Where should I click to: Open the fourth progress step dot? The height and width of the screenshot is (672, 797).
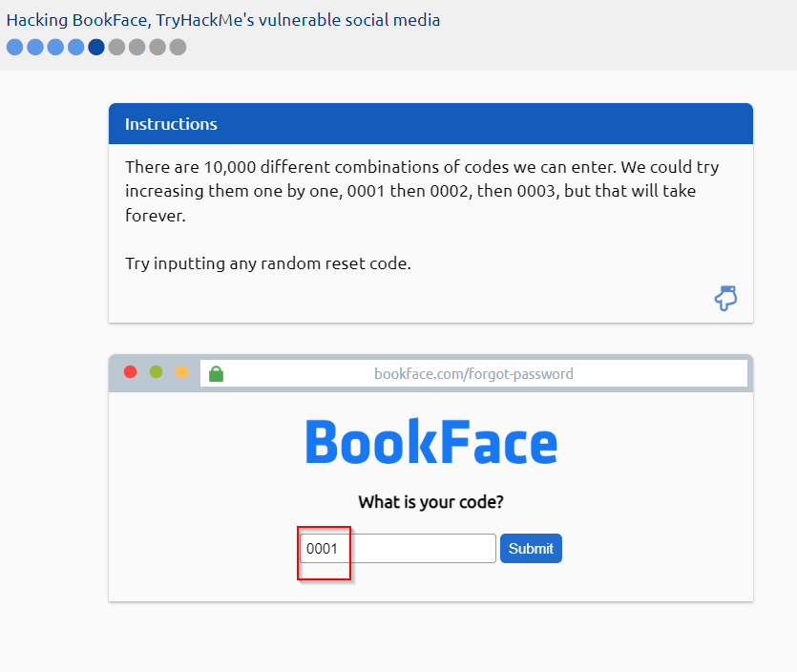[76, 47]
